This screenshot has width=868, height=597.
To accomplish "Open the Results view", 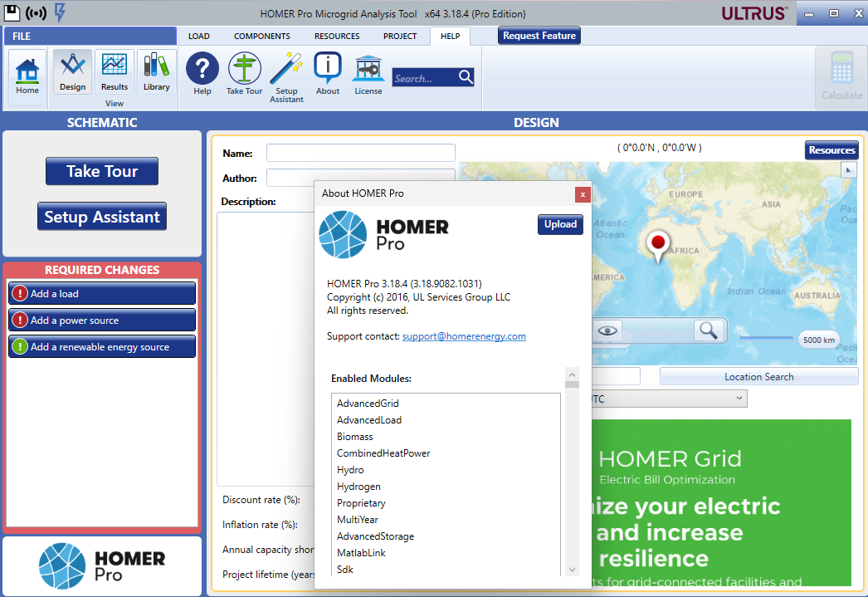I will point(115,71).
